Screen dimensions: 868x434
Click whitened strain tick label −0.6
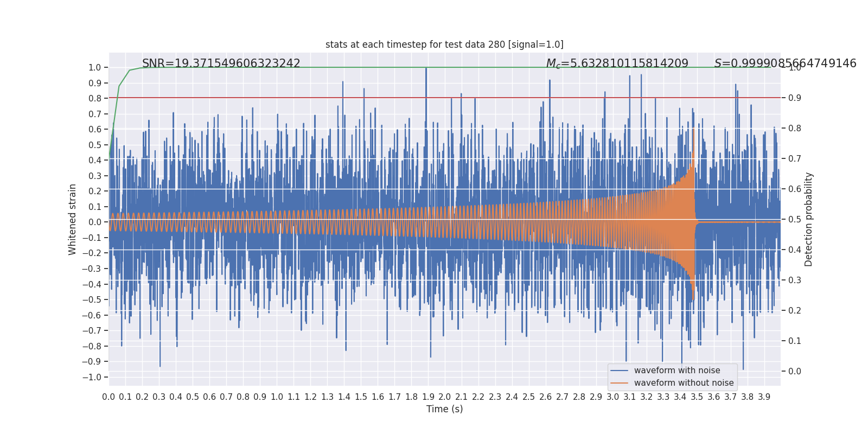coord(92,315)
